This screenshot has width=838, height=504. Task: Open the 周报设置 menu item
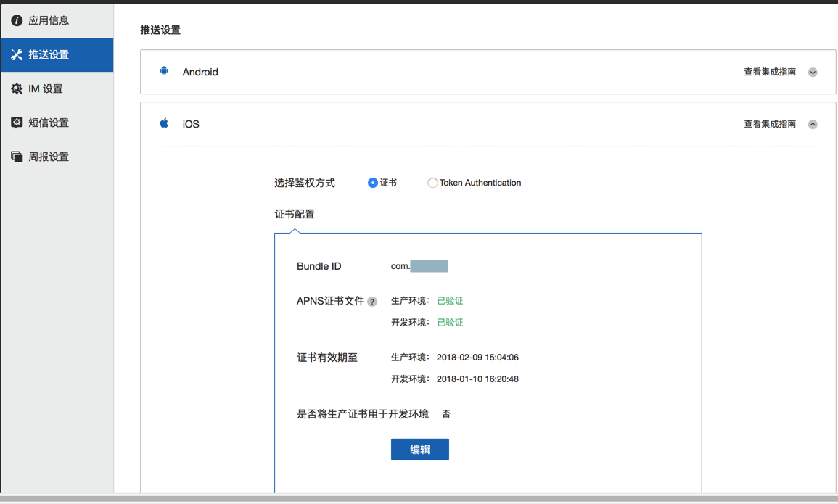point(57,157)
